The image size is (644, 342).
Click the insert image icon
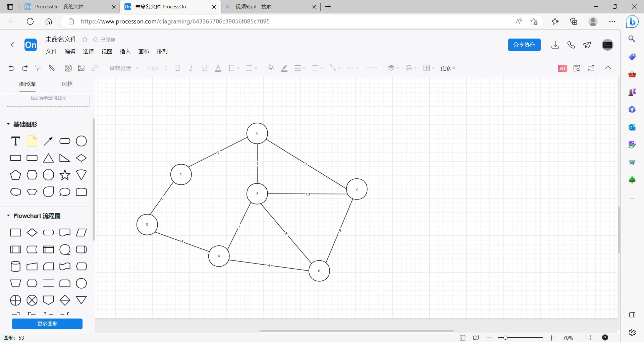coord(81,68)
